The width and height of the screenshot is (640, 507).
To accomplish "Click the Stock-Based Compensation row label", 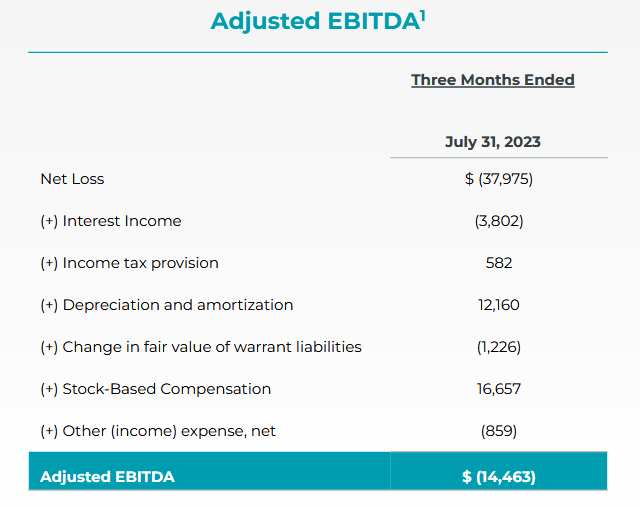I will tap(155, 389).
